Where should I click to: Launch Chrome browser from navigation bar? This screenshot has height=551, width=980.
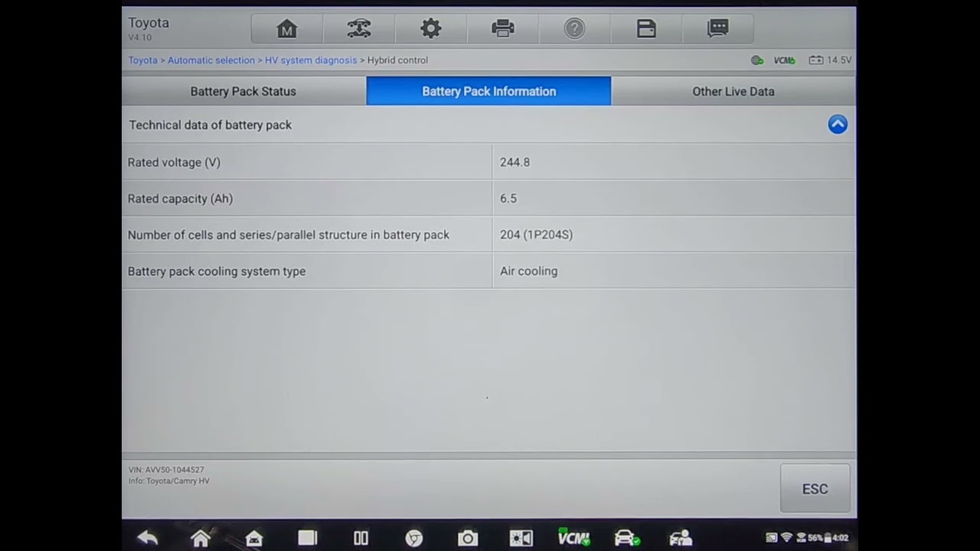pyautogui.click(x=414, y=538)
